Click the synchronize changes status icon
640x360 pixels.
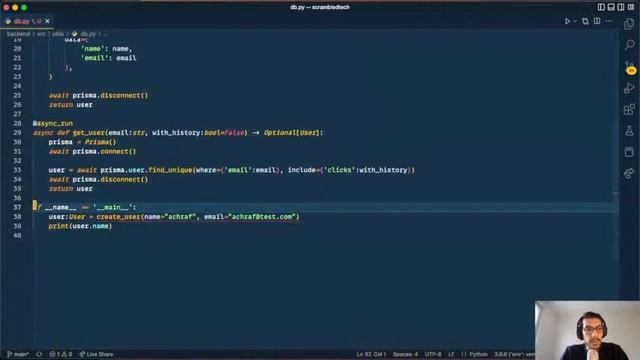(39, 354)
